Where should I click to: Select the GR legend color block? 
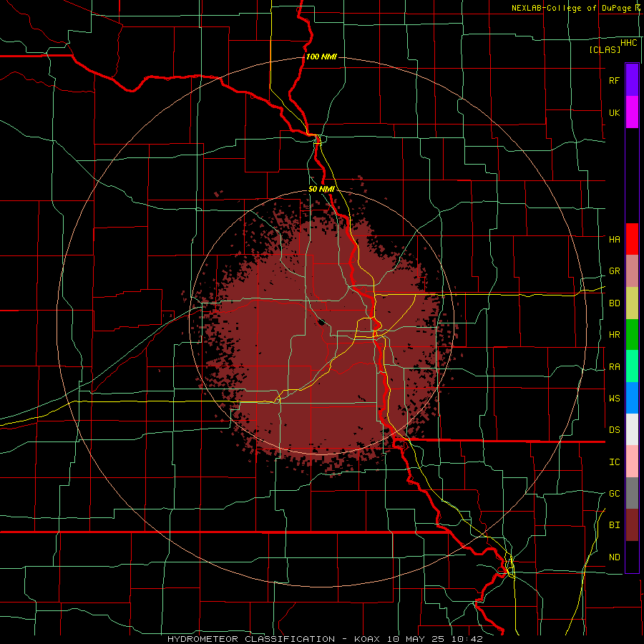632,271
